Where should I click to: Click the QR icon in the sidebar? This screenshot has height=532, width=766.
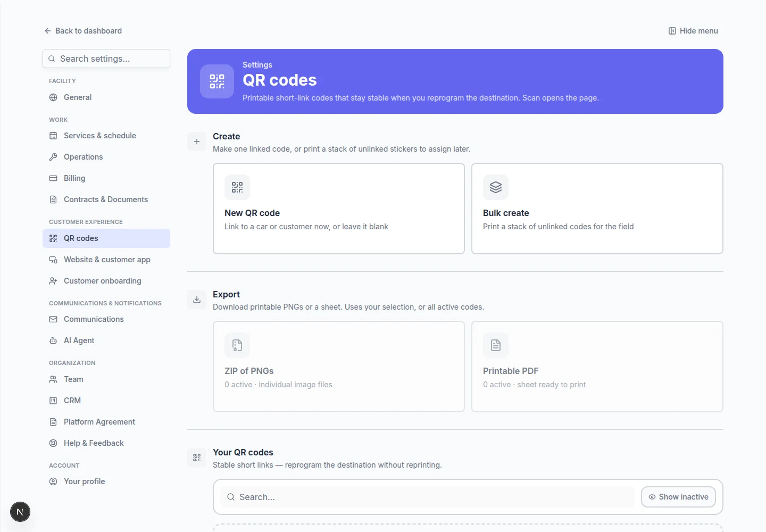(x=53, y=238)
